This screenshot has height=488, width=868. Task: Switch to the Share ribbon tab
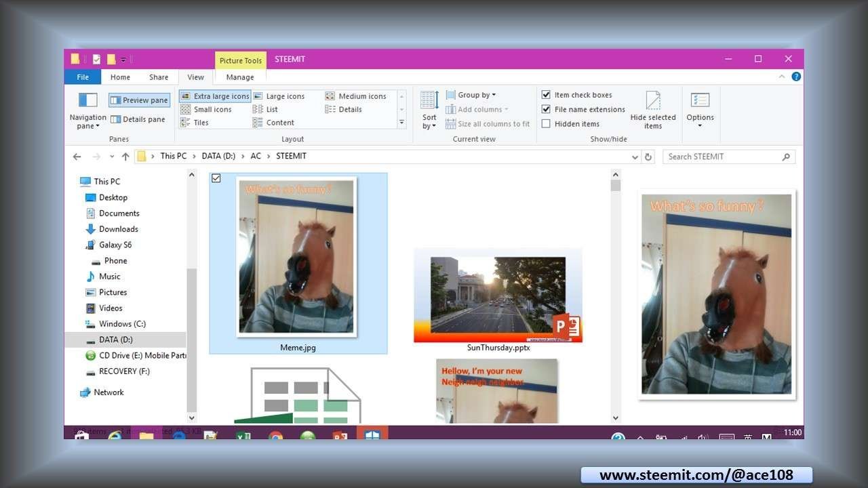[159, 77]
